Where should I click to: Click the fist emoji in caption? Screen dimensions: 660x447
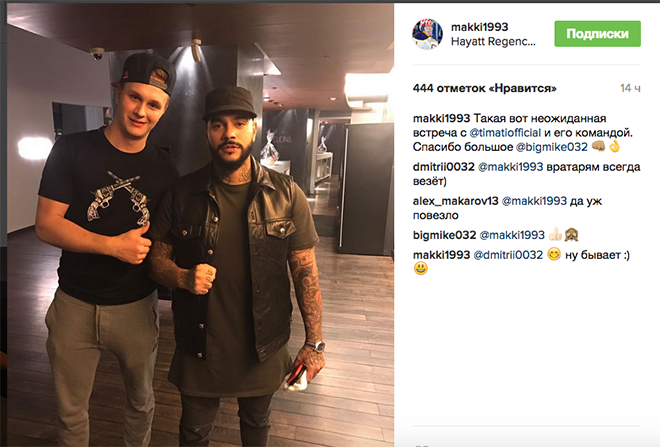pyautogui.click(x=599, y=146)
